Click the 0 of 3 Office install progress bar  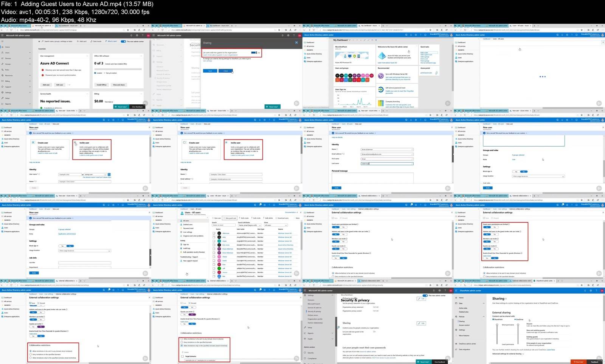click(x=118, y=69)
